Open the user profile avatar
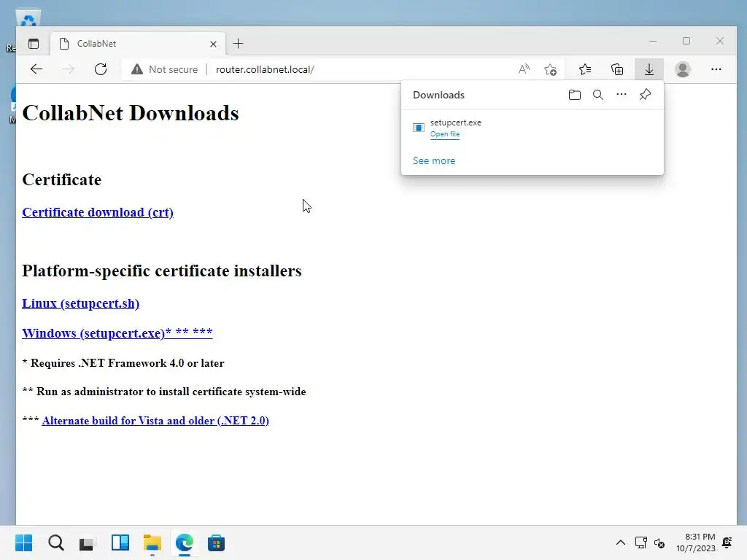747x560 pixels. tap(683, 69)
